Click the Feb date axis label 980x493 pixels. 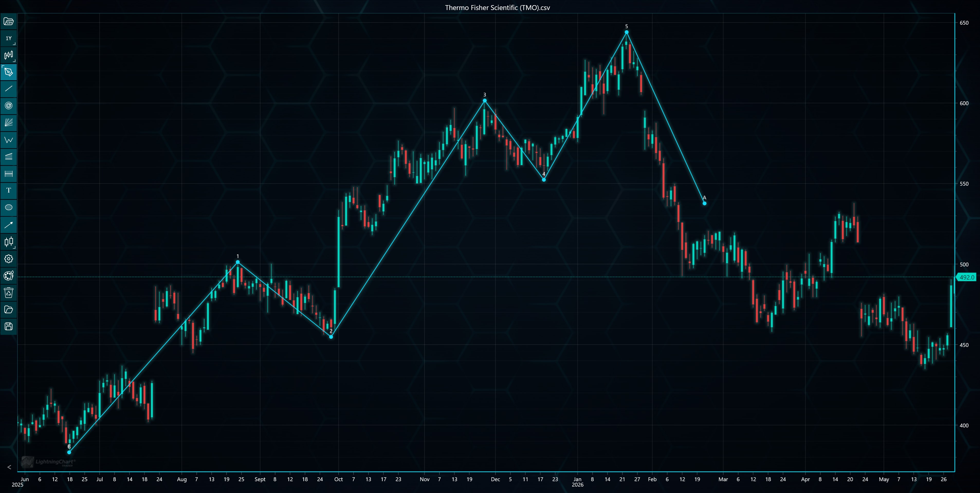pyautogui.click(x=653, y=479)
